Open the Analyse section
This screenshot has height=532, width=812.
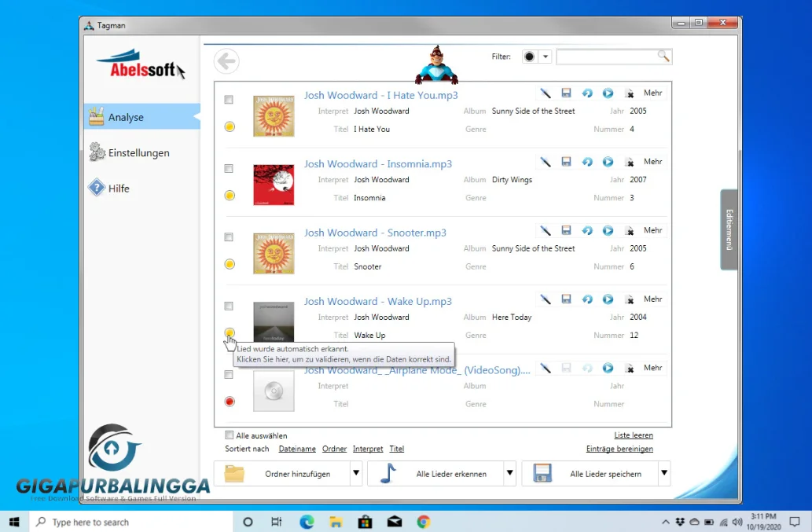pyautogui.click(x=142, y=117)
